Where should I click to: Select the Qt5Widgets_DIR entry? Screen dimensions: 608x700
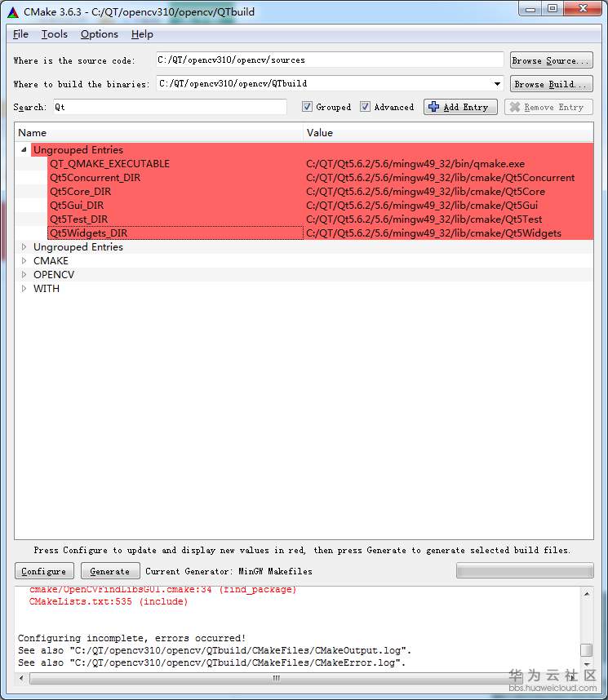88,233
